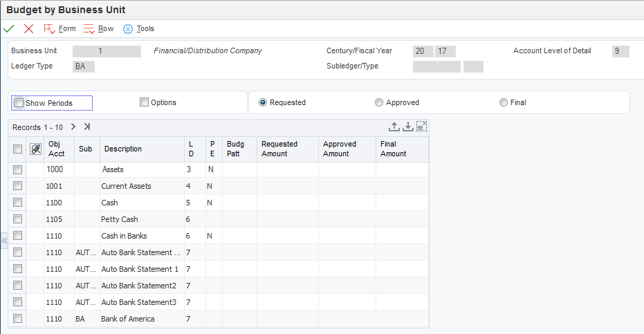Open the Row menu
Viewport: 644px width, 334px height.
(x=98, y=28)
